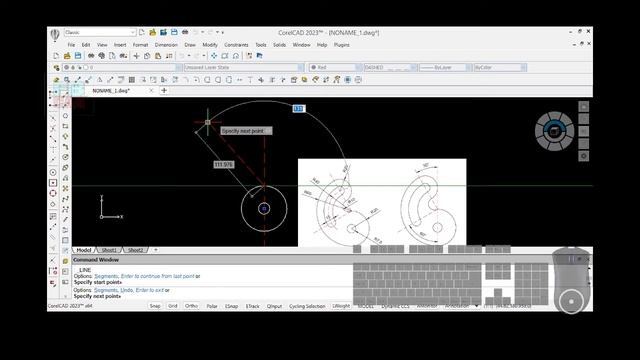The image size is (640, 360).
Task: Click the Copy icon in standard toolbar
Action: [x=147, y=56]
